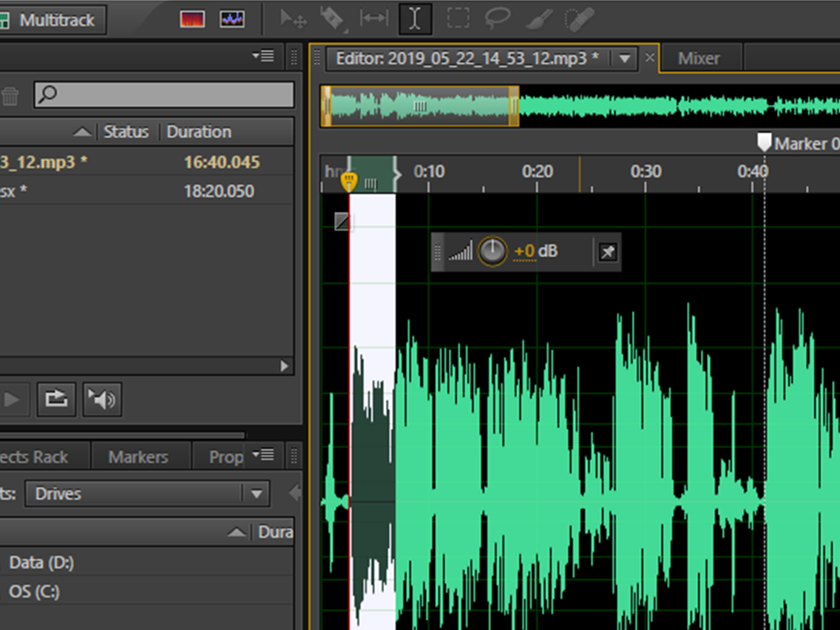Click duration value 18:20.050
This screenshot has width=840, height=630.
coord(219,191)
